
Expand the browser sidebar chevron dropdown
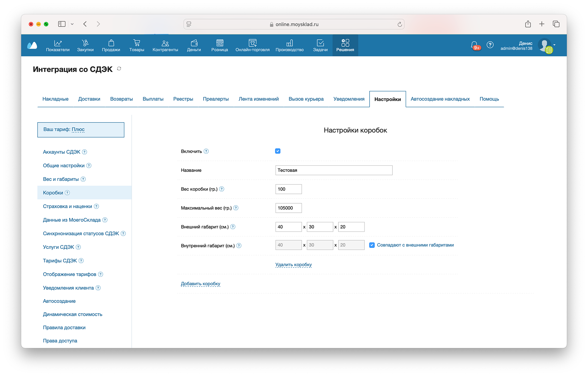coord(72,24)
